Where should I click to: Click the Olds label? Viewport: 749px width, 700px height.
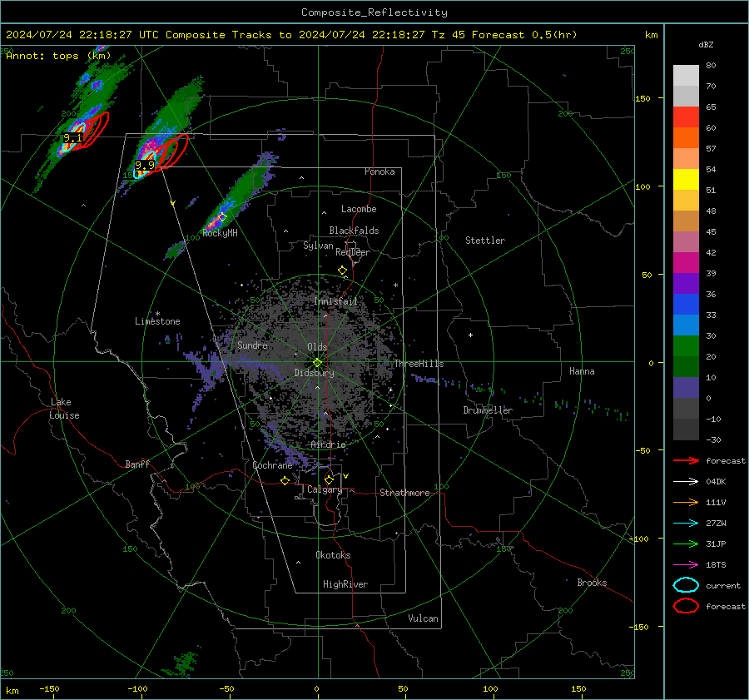point(317,347)
